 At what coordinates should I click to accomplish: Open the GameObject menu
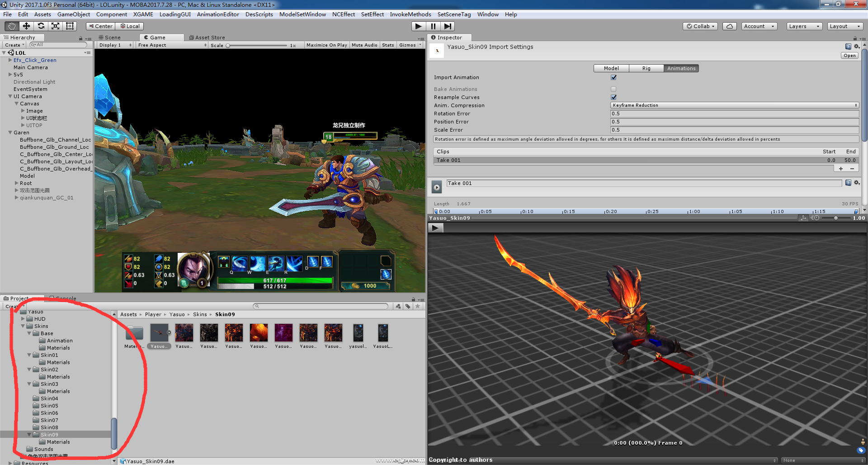(74, 14)
